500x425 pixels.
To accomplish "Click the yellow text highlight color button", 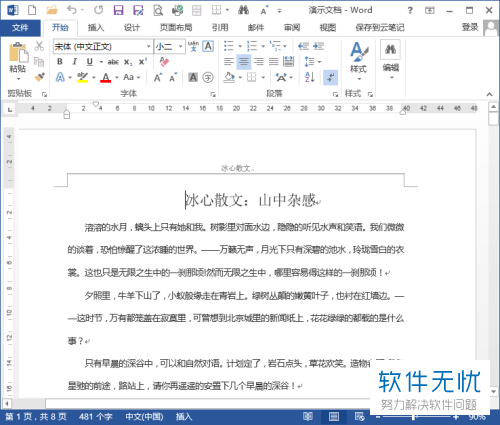I will click(82, 78).
